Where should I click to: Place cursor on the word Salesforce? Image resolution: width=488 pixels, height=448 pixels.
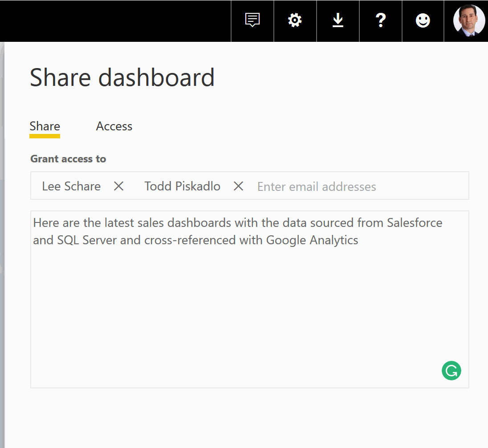coord(414,222)
